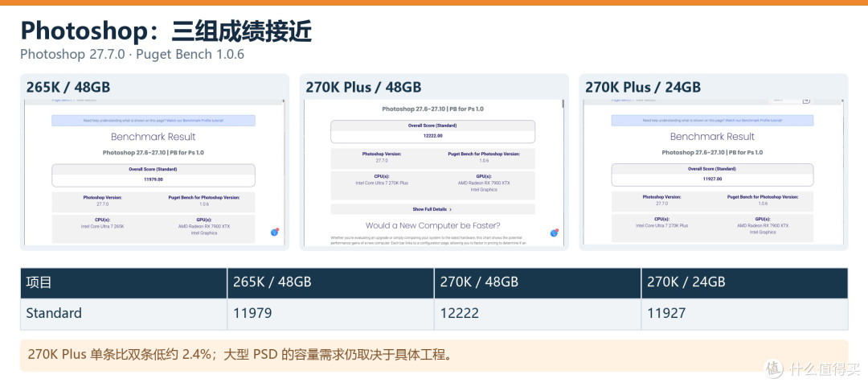Click 'AMD Radeon RX 7900 XTX' in 270K Plus / 48GB screenshot
The height and width of the screenshot is (387, 868).
point(484,183)
